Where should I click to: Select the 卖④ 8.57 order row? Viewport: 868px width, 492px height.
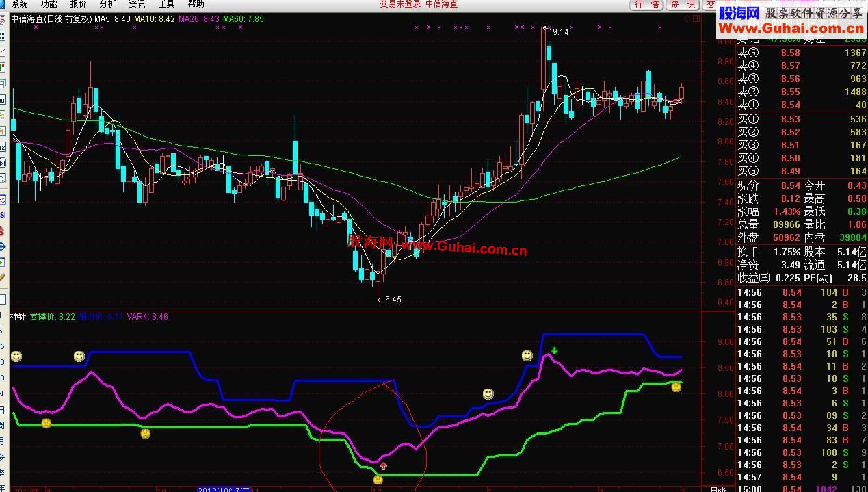click(802, 66)
